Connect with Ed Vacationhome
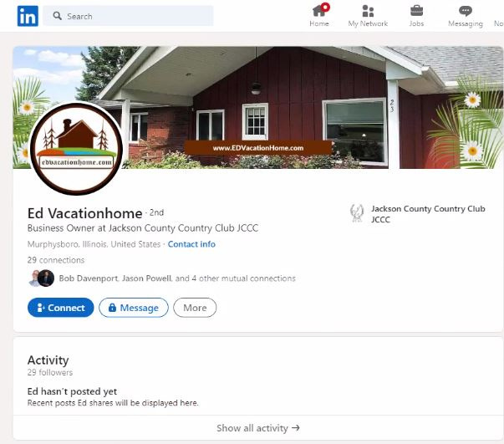Image resolution: width=504 pixels, height=444 pixels. coord(61,308)
